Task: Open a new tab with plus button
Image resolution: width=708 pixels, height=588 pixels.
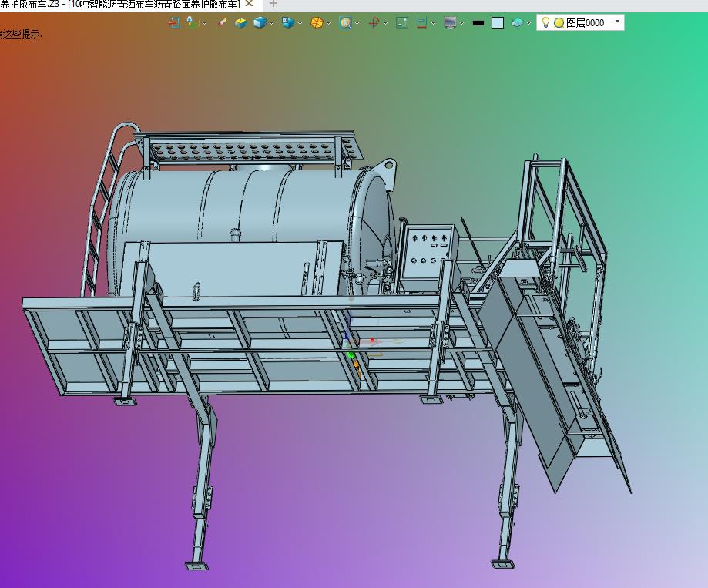Action: point(273,4)
